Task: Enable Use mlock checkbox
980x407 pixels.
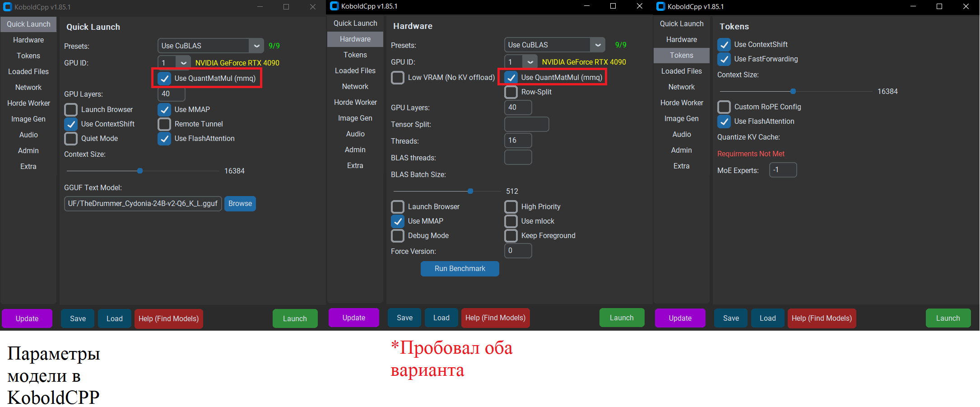Action: pos(511,221)
